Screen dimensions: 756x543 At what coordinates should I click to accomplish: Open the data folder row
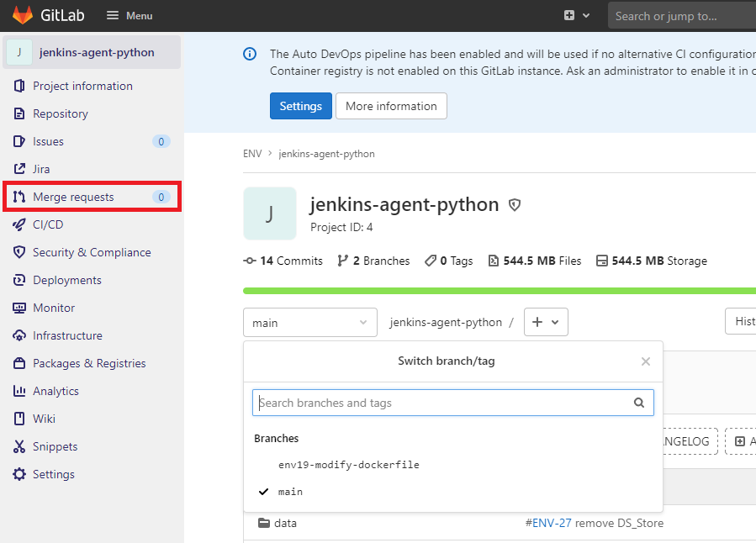(285, 523)
